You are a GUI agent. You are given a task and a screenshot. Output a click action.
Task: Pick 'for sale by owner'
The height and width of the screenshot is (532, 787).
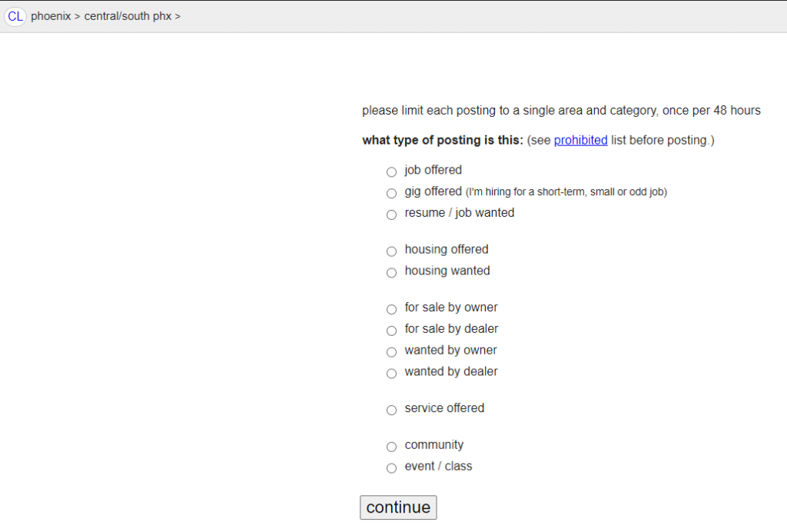click(391, 309)
